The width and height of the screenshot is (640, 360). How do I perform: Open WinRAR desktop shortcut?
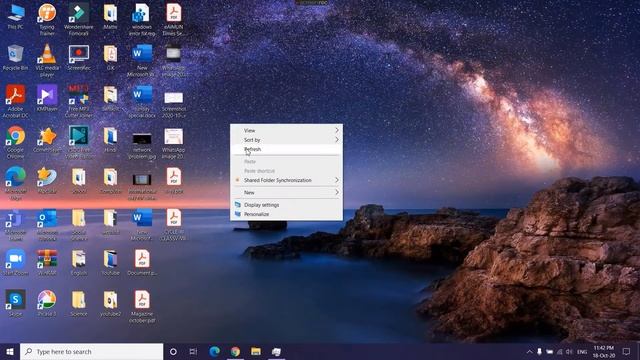47,262
